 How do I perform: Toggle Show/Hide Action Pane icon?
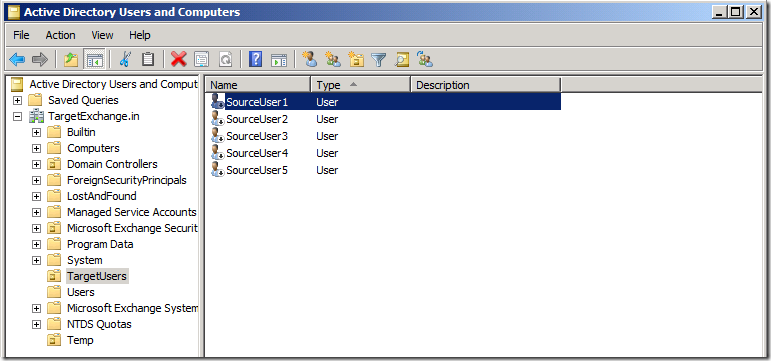click(279, 60)
